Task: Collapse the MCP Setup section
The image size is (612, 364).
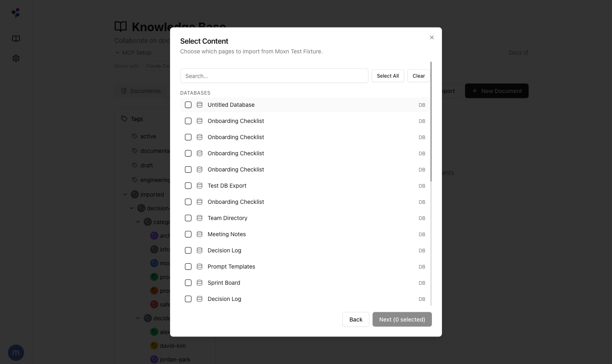Action: [117, 52]
